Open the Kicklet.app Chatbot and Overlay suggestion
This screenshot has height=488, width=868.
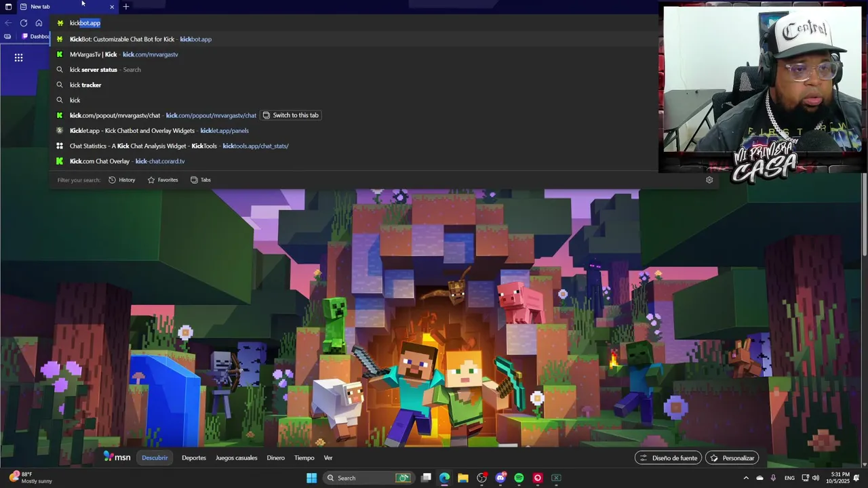pyautogui.click(x=353, y=131)
